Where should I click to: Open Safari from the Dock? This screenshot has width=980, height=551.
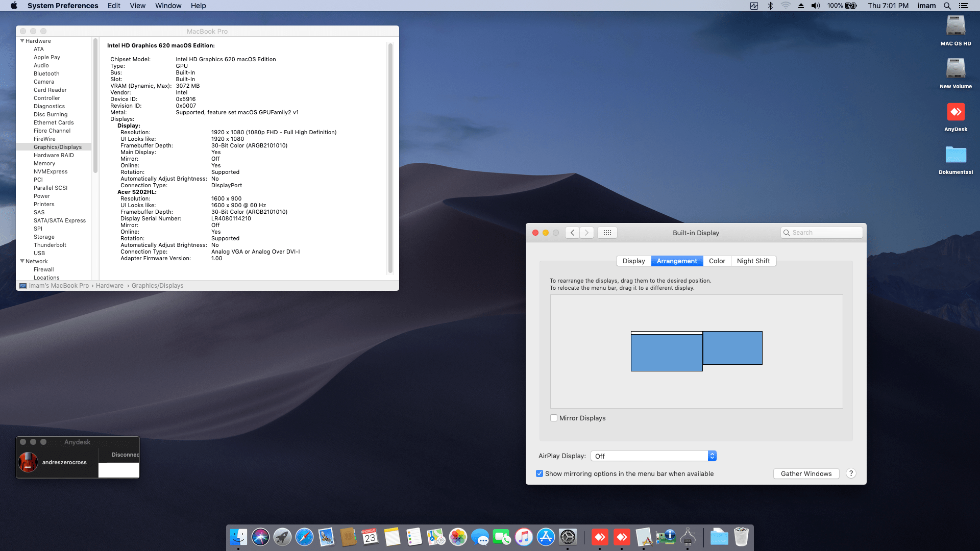304,537
